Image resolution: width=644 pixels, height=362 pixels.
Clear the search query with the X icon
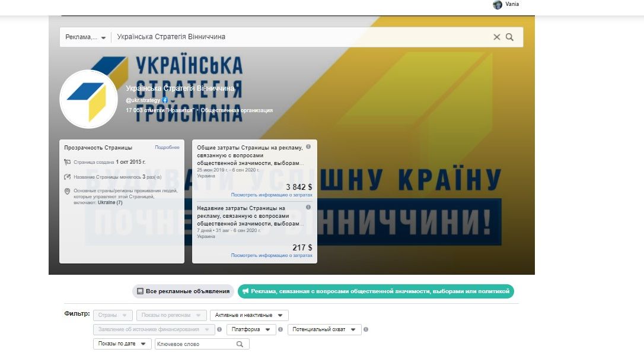[x=497, y=37]
